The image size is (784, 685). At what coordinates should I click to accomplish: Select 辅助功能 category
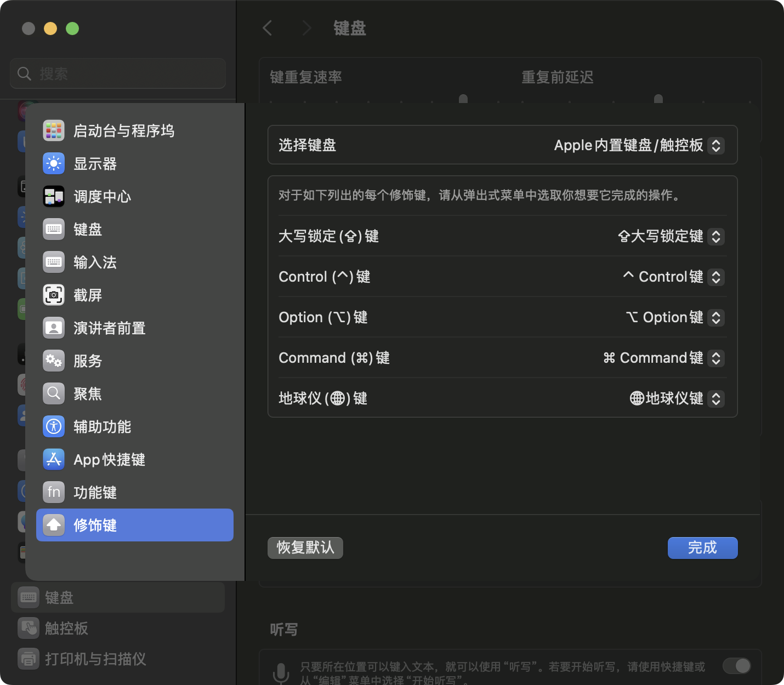tap(135, 426)
